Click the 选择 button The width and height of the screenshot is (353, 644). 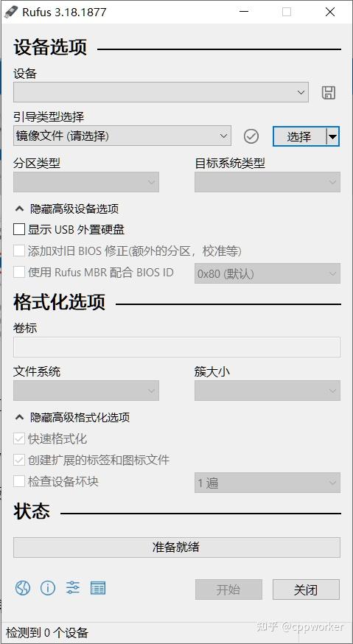[300, 136]
